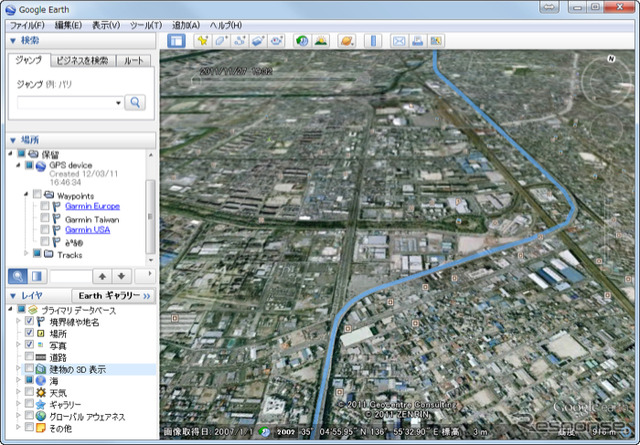Open the 追加(A) menu
Image resolution: width=640 pixels, height=445 pixels.
tap(186, 25)
